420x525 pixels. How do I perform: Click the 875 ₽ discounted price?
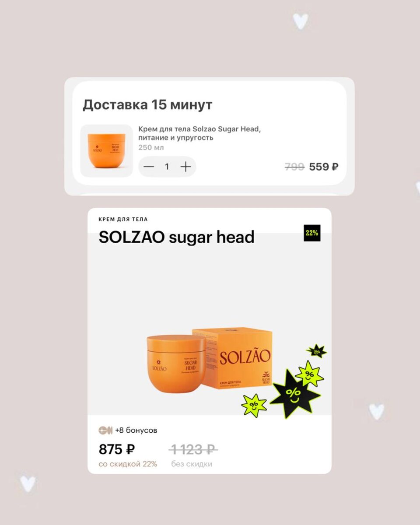tap(117, 449)
